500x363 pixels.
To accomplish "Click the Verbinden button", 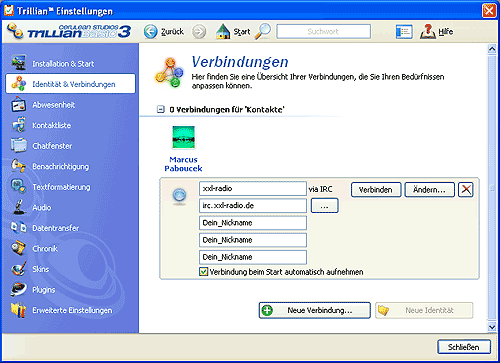I will tap(376, 190).
